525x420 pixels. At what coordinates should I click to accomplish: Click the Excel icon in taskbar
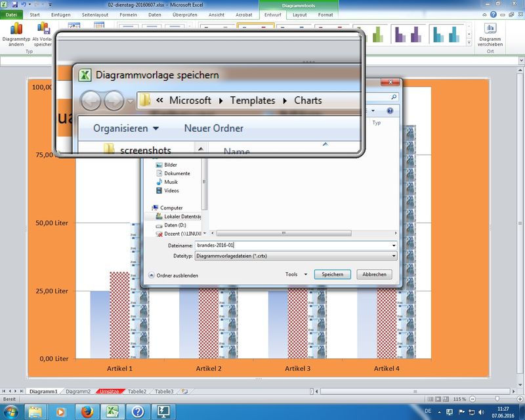point(113,411)
